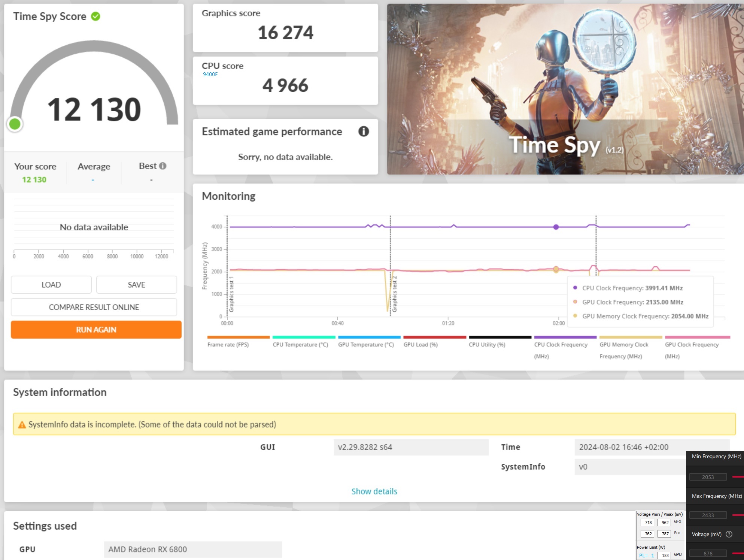Click the LOAD button
This screenshot has width=744, height=560.
point(51,285)
